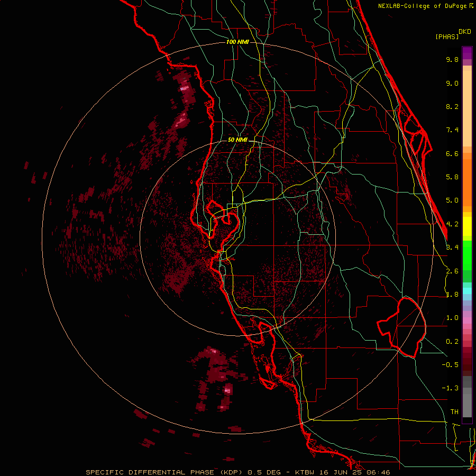
Task: Click the DKD legend unit label
Action: (464, 32)
